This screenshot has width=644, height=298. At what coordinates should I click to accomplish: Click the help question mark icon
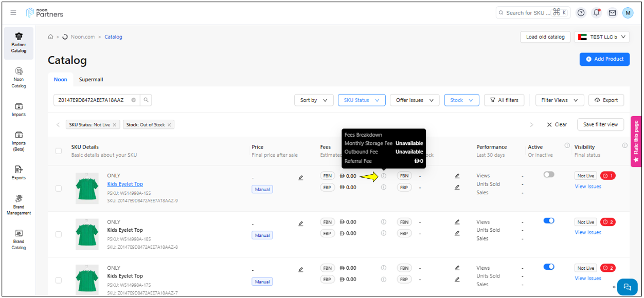tap(581, 13)
